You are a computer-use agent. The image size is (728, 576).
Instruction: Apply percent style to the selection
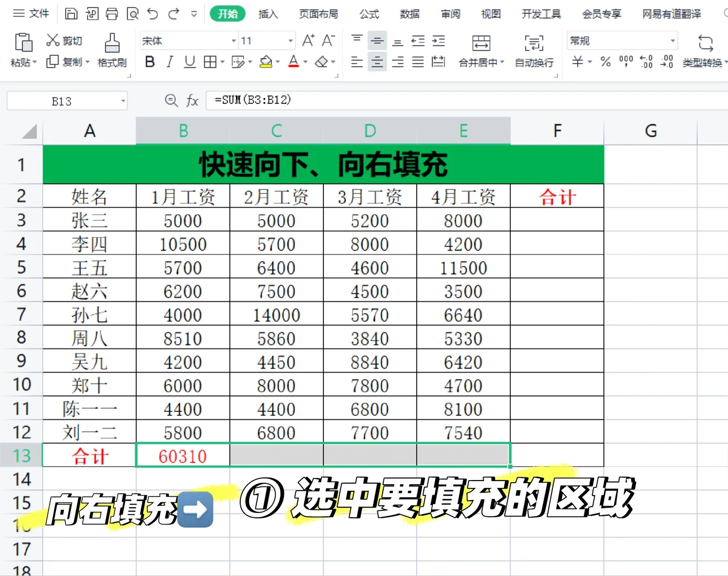tap(605, 62)
